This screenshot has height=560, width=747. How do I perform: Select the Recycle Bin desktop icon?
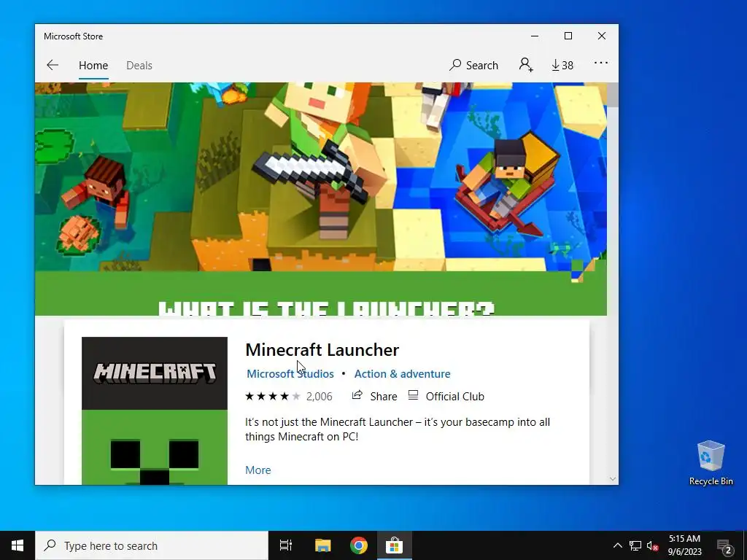(711, 463)
